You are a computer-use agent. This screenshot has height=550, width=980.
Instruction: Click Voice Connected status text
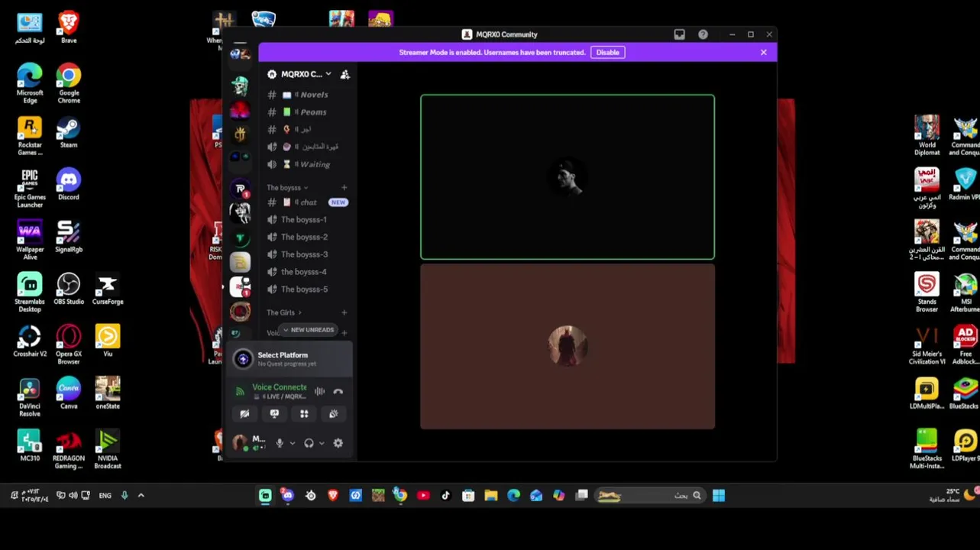(x=280, y=387)
